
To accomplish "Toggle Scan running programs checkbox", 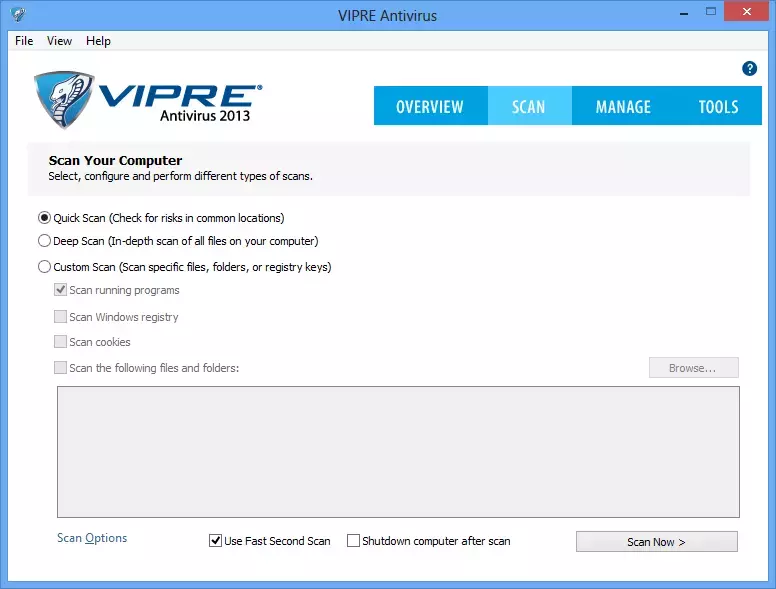I will coord(60,290).
